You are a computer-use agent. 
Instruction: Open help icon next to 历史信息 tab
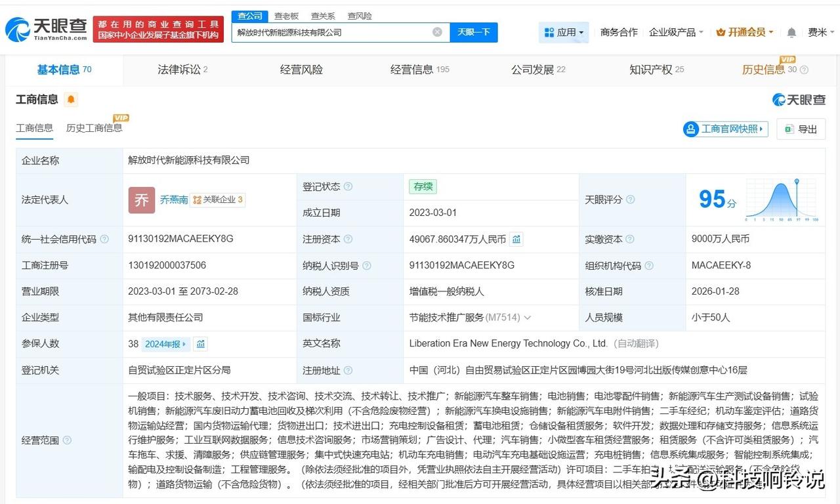(804, 70)
